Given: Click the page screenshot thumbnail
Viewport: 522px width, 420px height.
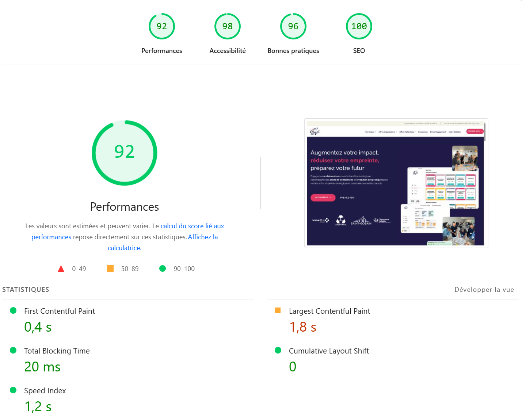Looking at the screenshot, I should [x=396, y=183].
